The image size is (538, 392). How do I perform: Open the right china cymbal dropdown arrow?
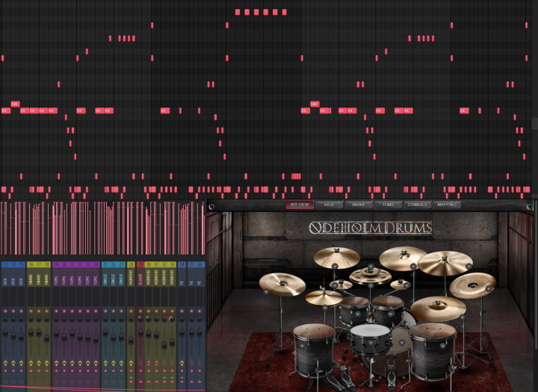(489, 289)
